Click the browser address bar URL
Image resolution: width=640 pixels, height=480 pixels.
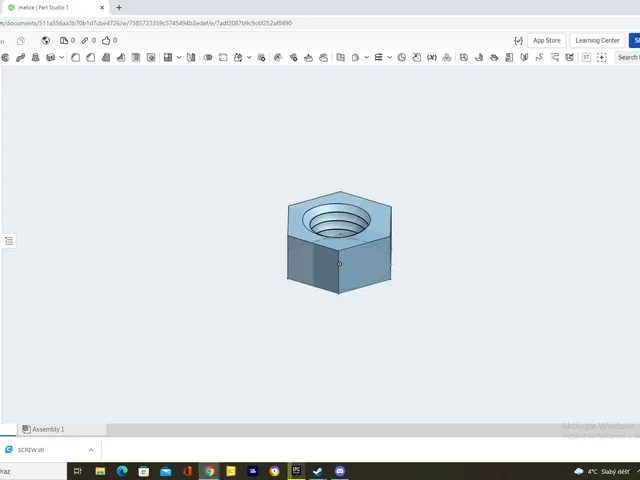[x=146, y=23]
